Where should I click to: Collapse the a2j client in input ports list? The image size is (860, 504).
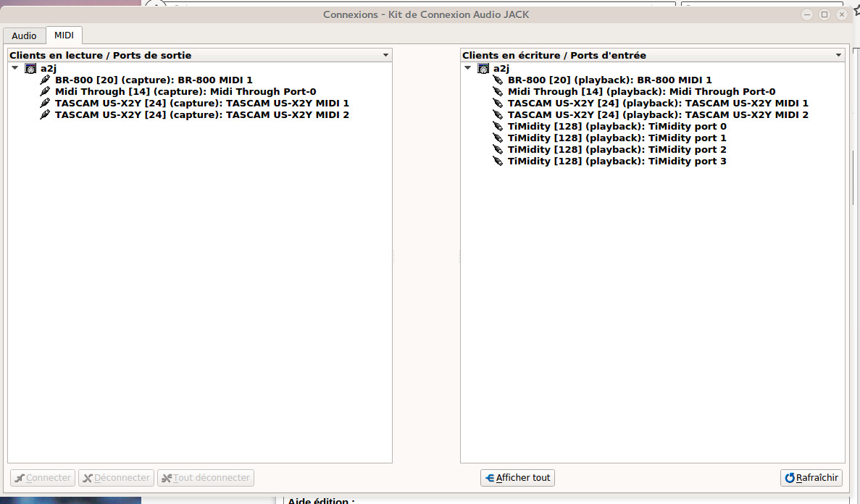(x=467, y=68)
